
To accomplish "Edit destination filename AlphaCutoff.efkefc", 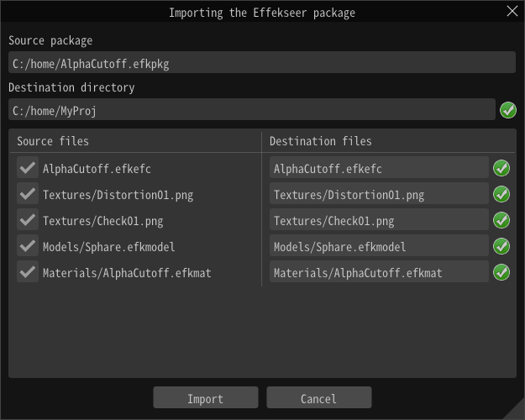I will pos(379,168).
